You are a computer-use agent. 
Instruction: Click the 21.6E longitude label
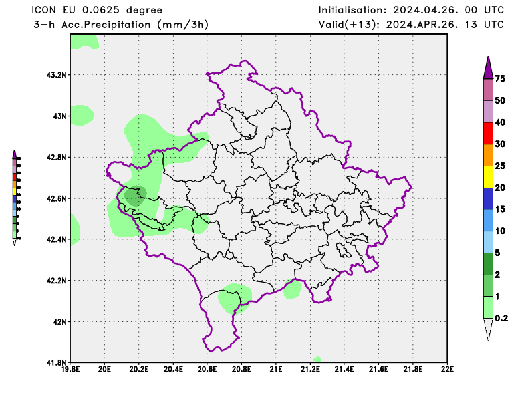378,369
